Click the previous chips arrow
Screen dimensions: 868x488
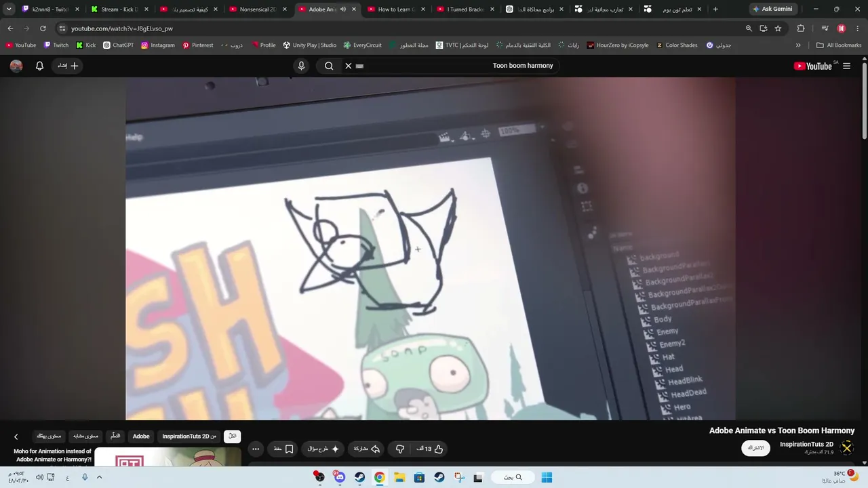[16, 436]
